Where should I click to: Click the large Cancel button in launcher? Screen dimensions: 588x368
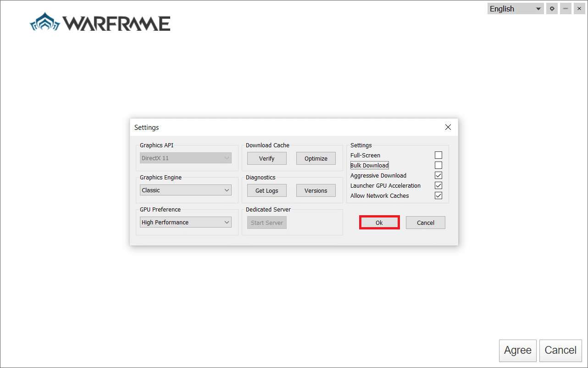(x=560, y=351)
